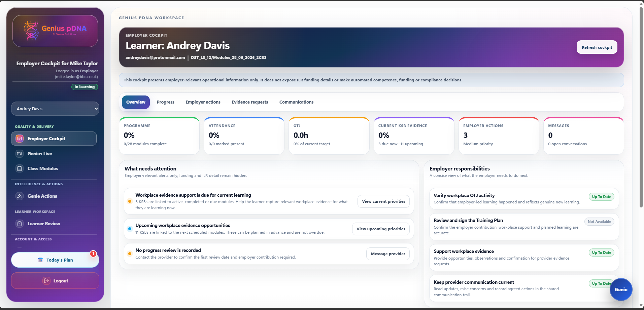
Task: Click Support workplace evidence heading
Action: pos(464,251)
